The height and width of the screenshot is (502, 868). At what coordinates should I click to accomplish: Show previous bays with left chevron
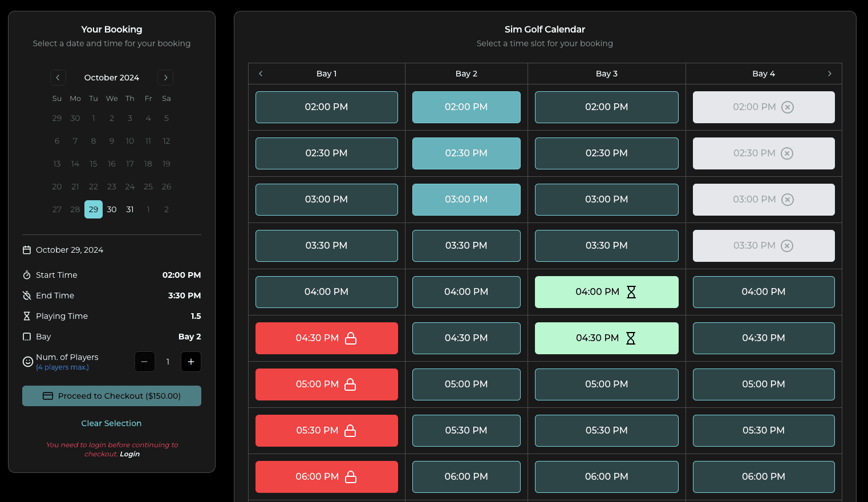pyautogui.click(x=261, y=74)
